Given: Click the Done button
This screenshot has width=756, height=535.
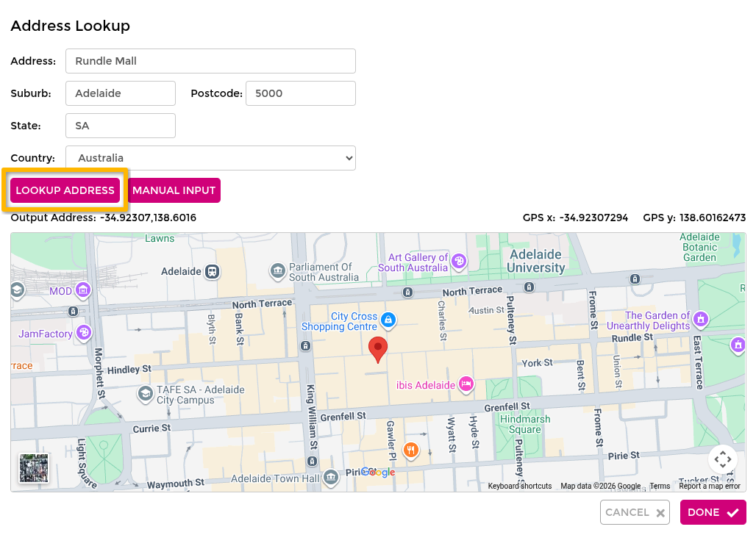Looking at the screenshot, I should point(713,512).
